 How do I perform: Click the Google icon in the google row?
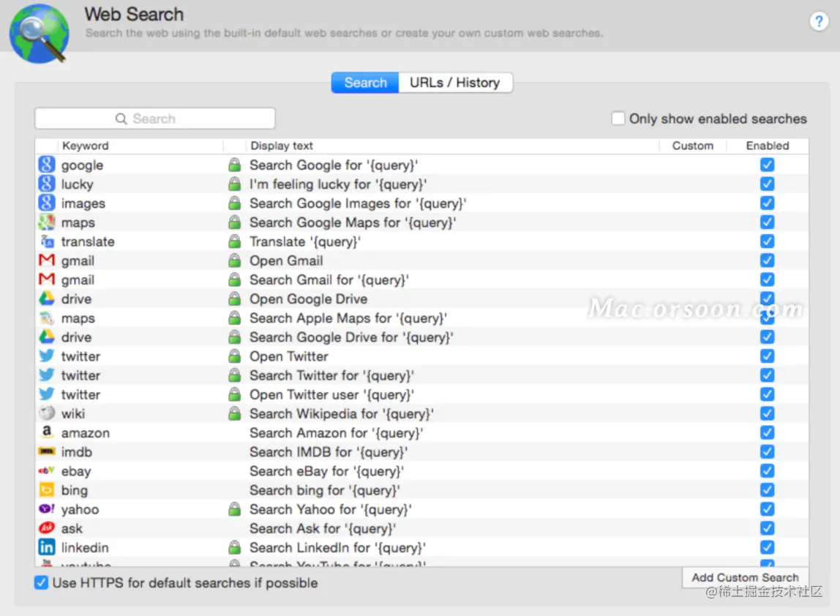pyautogui.click(x=47, y=165)
